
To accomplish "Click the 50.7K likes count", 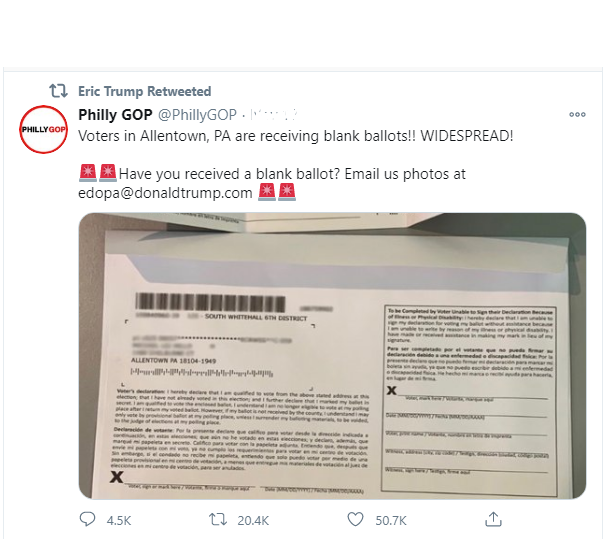I will [391, 520].
